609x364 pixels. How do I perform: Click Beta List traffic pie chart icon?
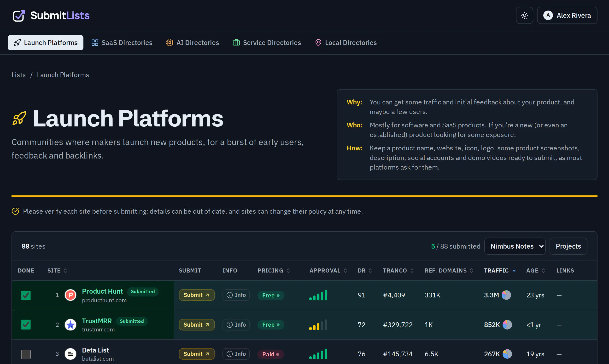pos(507,354)
